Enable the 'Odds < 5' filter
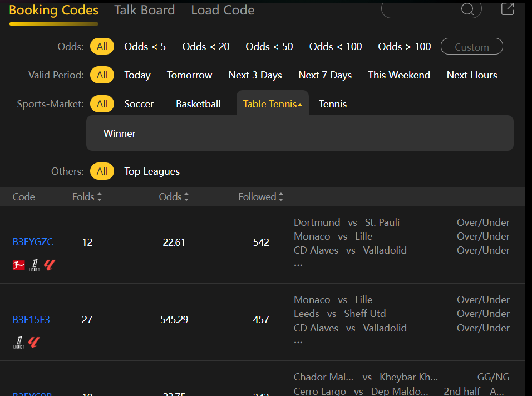532x396 pixels. 145,47
